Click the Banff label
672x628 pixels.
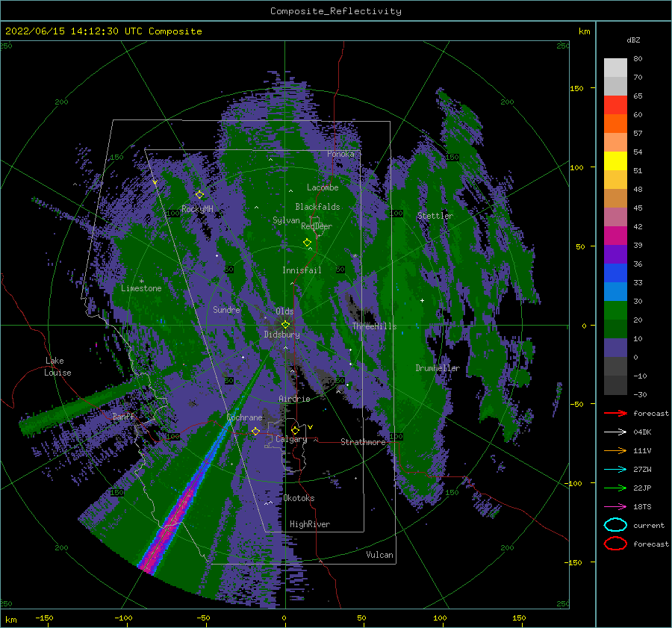click(123, 416)
